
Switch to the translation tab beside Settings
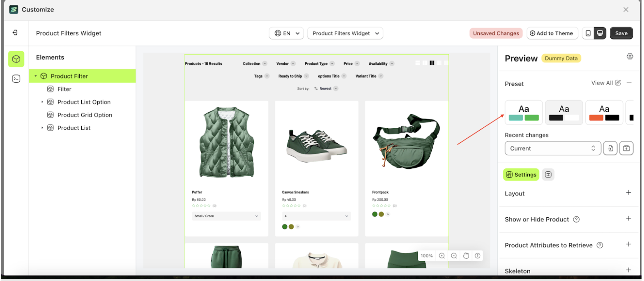click(548, 175)
